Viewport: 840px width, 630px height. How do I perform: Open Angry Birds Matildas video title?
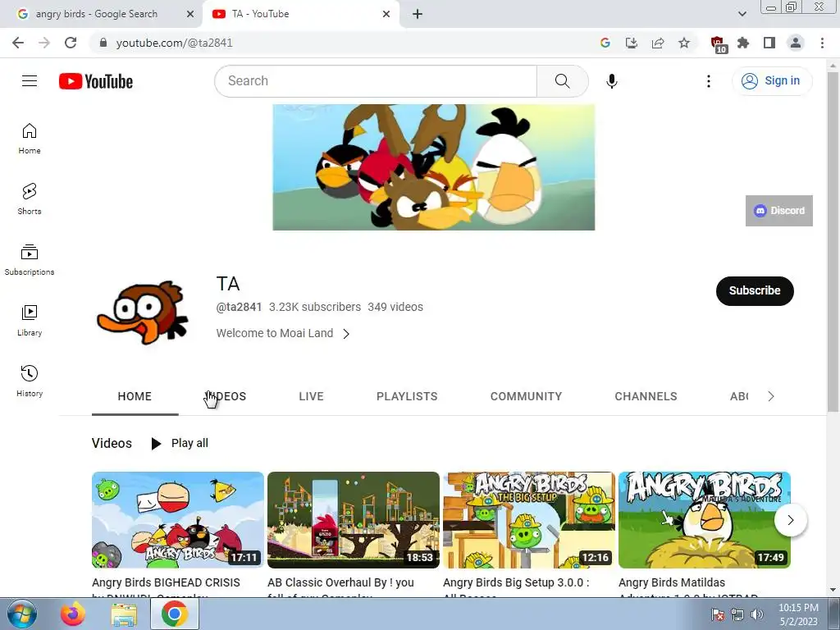click(x=688, y=587)
